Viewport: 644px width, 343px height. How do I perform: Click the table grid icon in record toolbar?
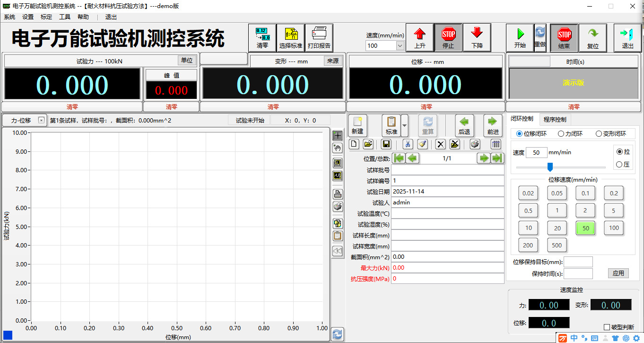pos(496,144)
